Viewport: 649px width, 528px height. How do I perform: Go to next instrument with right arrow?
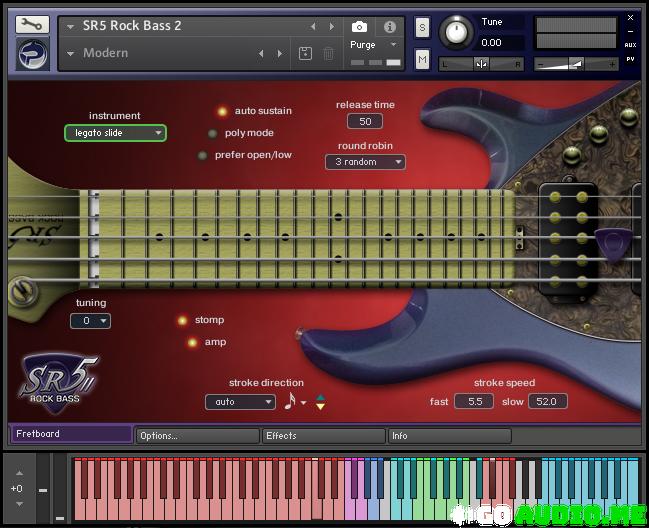pyautogui.click(x=332, y=26)
